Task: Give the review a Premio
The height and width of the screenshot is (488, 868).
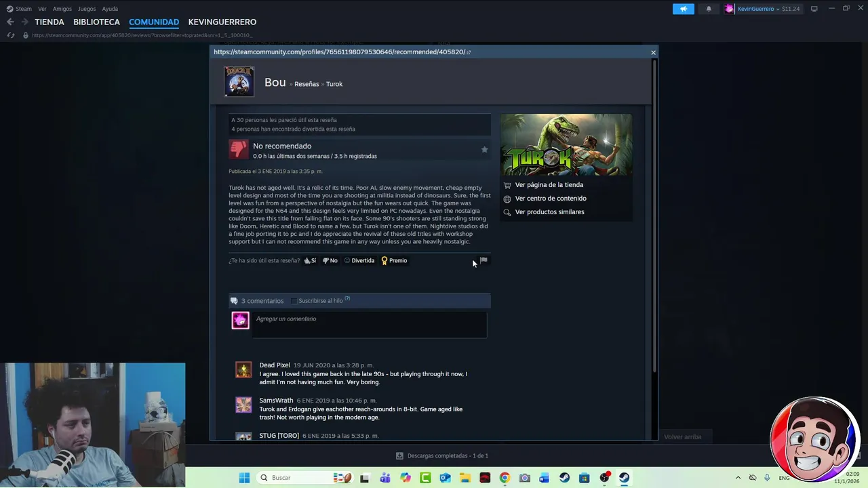Action: (394, 261)
